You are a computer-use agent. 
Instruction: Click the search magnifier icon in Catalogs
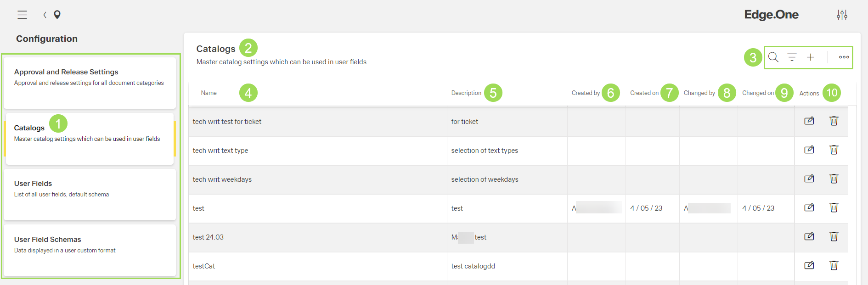point(773,57)
